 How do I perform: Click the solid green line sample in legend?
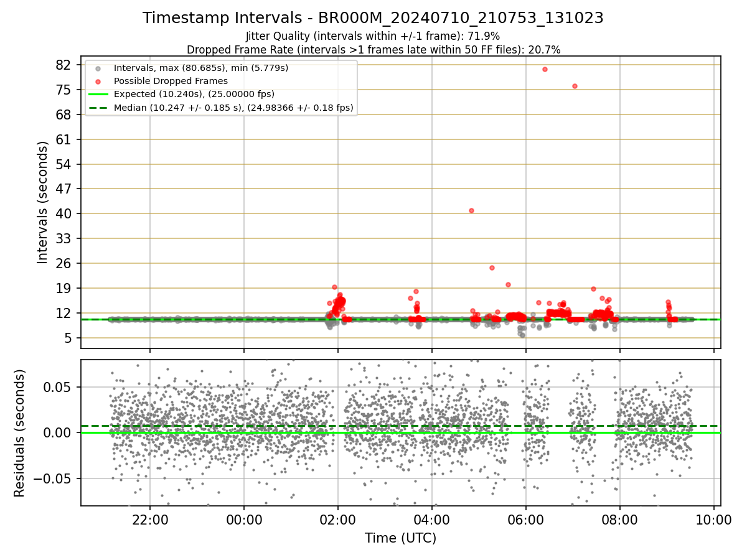click(x=98, y=95)
